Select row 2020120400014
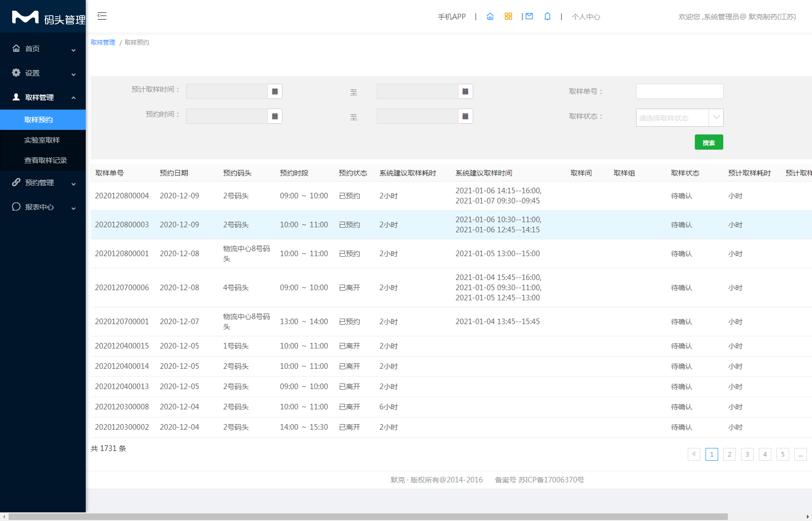 (x=451, y=366)
